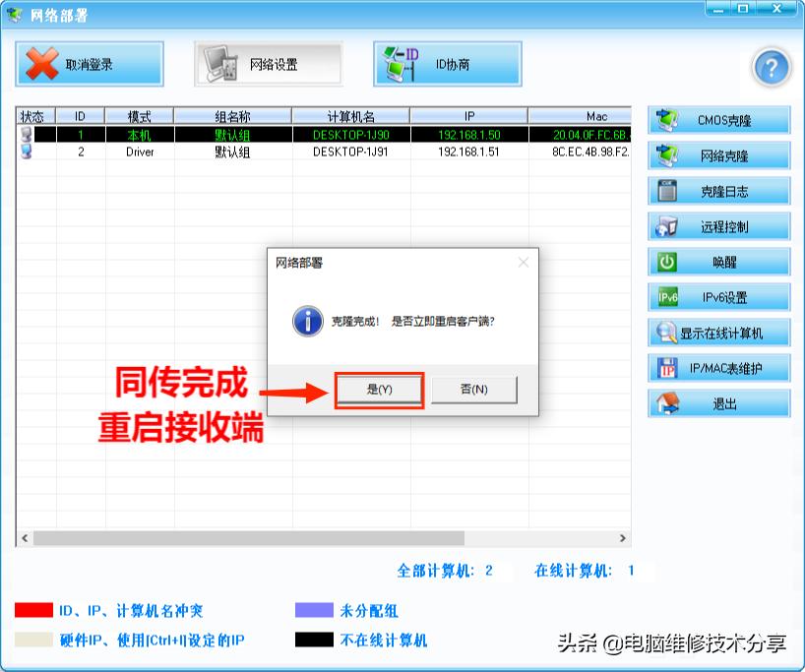Image resolution: width=805 pixels, height=672 pixels.
Task: Launch 远程控制 remote control
Action: coord(717,225)
